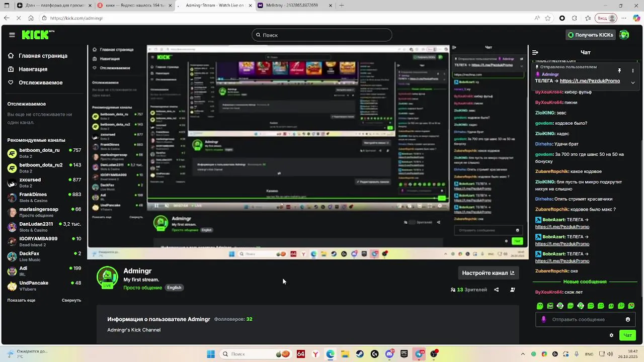Open the UndPancake channel avatar
This screenshot has width=644, height=362.
pos(12,286)
